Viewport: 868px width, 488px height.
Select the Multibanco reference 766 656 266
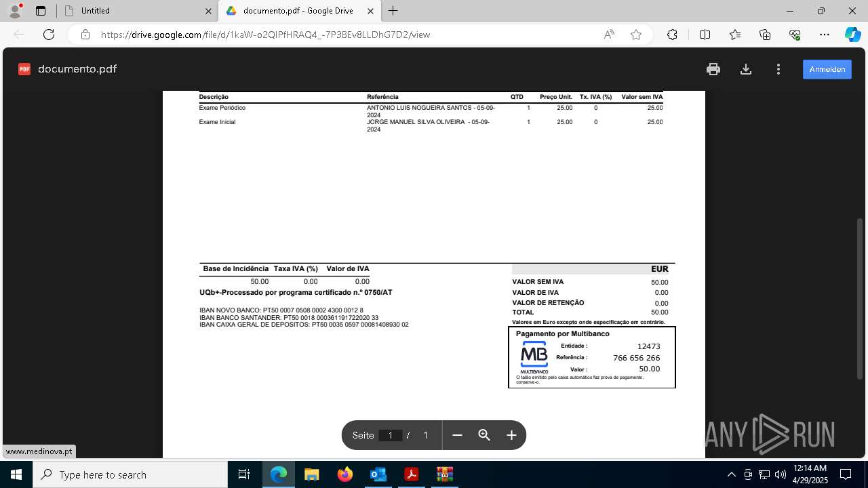[x=636, y=358]
